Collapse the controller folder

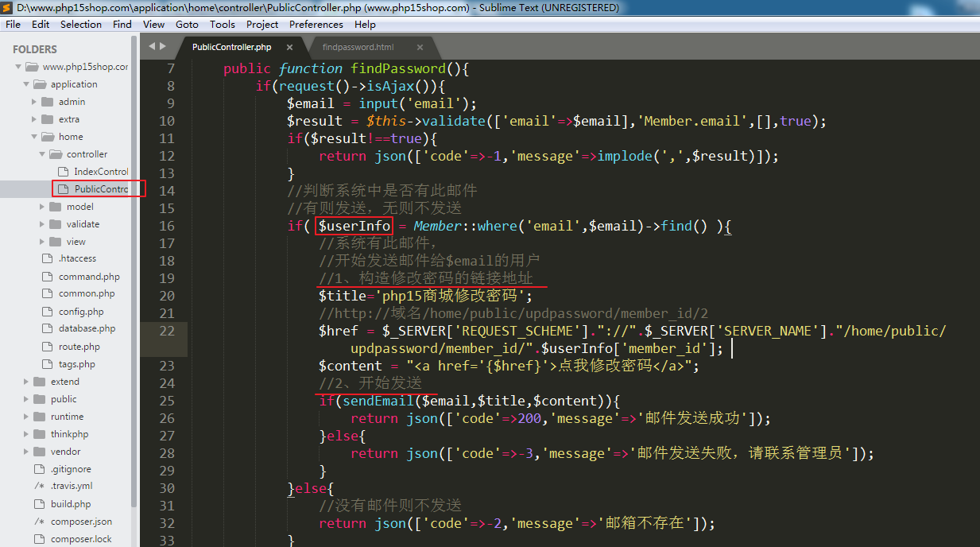tap(42, 154)
